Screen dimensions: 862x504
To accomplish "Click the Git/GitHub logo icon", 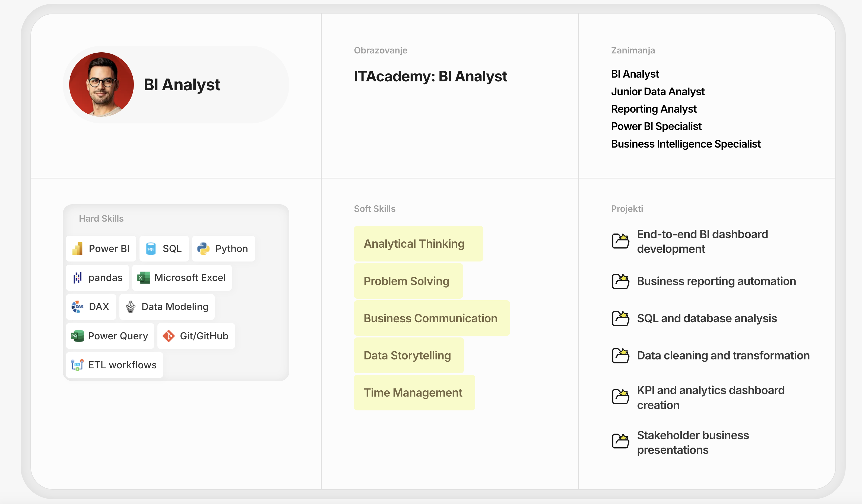I will tap(169, 336).
